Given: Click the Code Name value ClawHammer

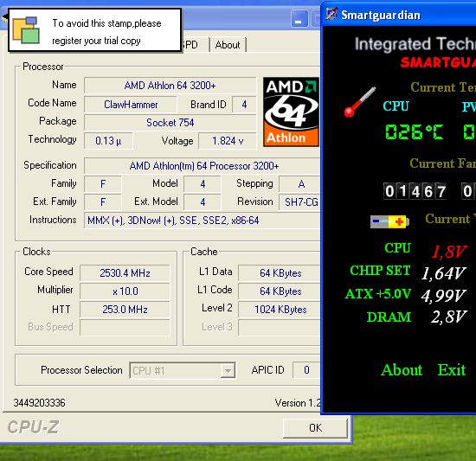Looking at the screenshot, I should pyautogui.click(x=131, y=105).
